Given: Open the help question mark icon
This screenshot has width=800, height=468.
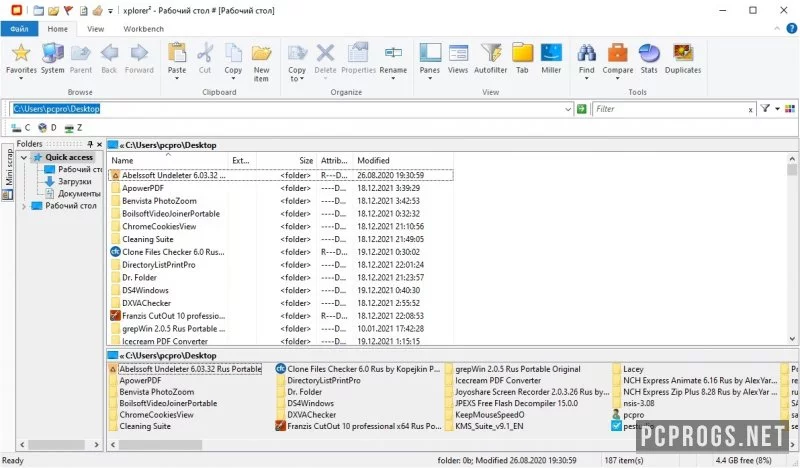Looking at the screenshot, I should pos(791,29).
